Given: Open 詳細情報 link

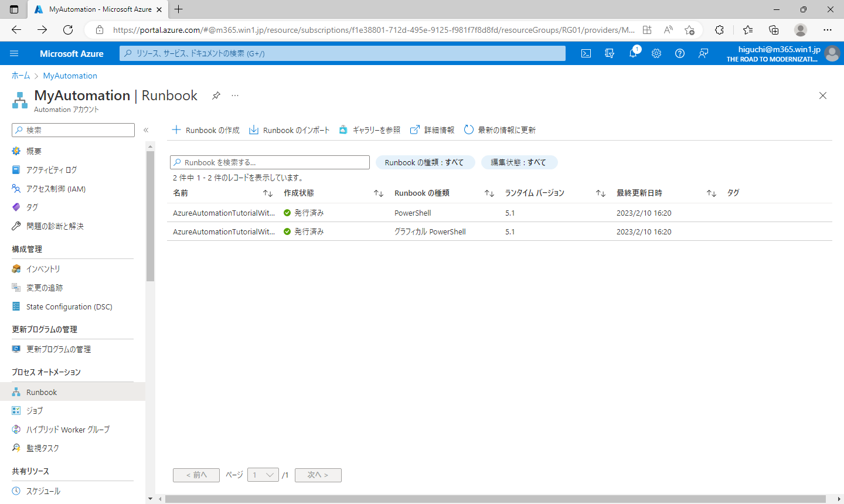Looking at the screenshot, I should click(x=433, y=130).
